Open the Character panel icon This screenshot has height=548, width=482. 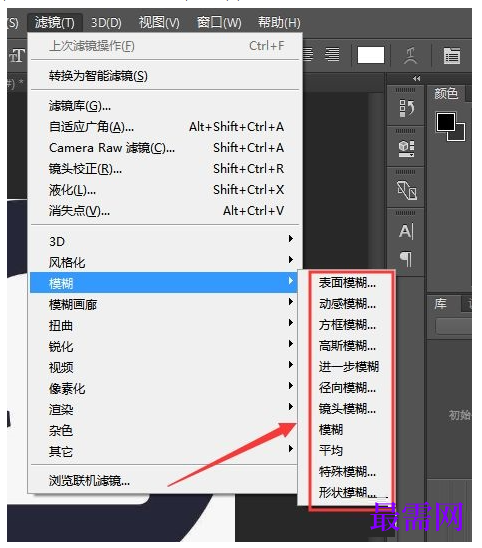click(x=406, y=231)
